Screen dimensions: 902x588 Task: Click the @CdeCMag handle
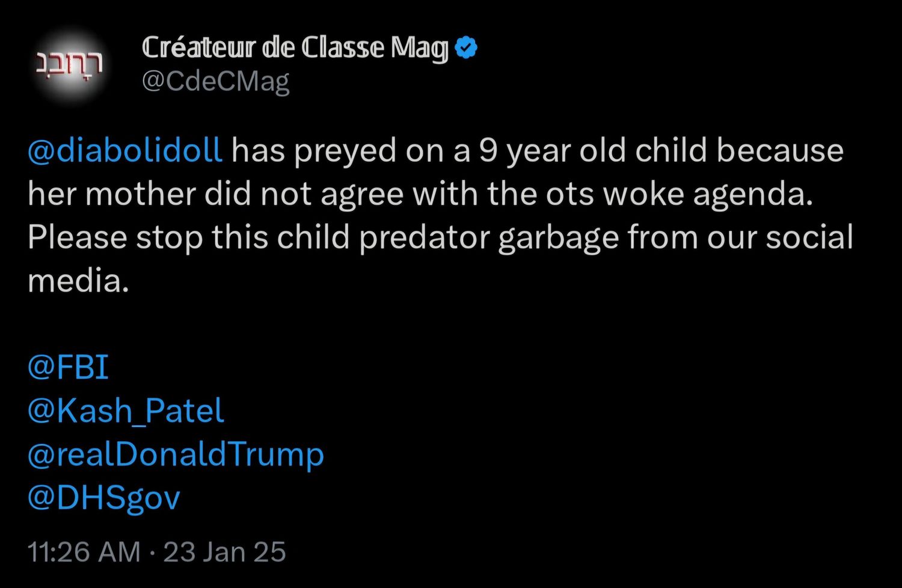pos(215,81)
